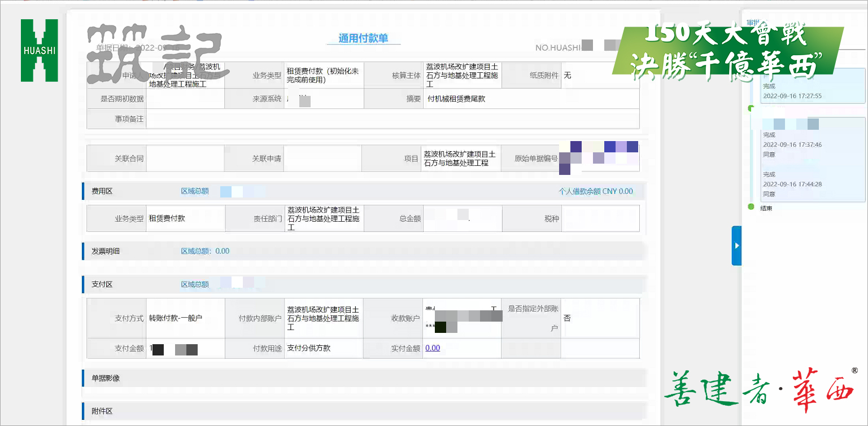This screenshot has height=426, width=868.
Task: Click the blue panel collapse arrow handle
Action: pos(736,245)
